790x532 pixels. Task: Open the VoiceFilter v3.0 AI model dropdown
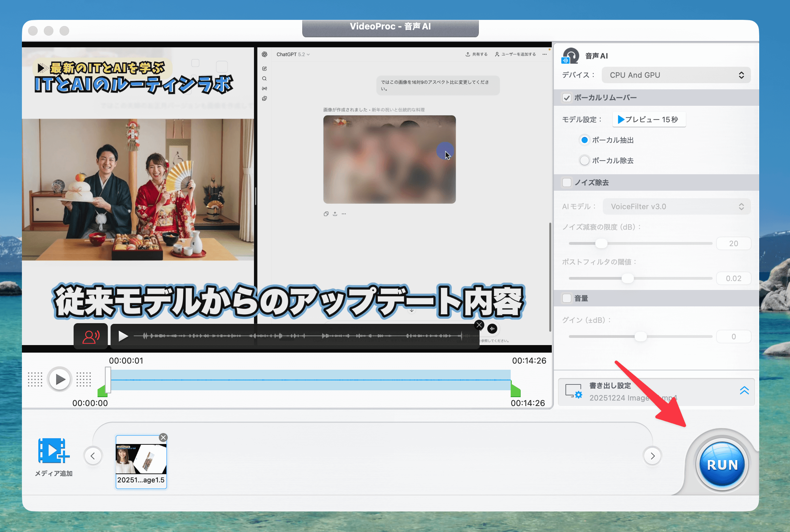point(676,207)
